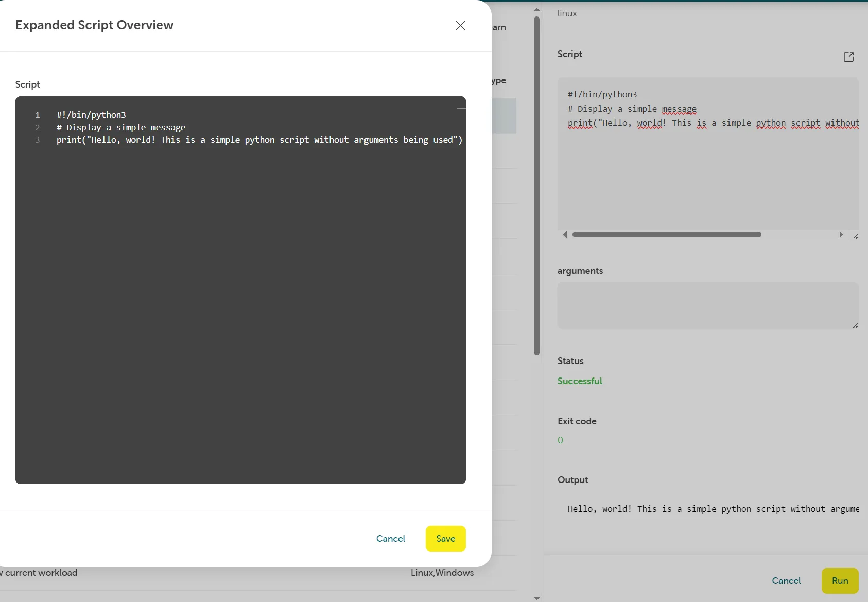Viewport: 868px width, 602px height.
Task: Click line number 3 in the editor gutter
Action: pyautogui.click(x=38, y=140)
